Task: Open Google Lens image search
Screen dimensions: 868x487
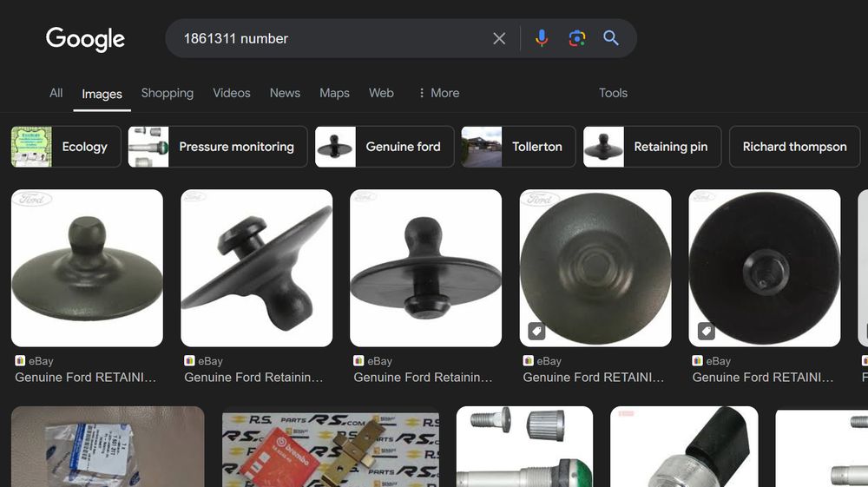Action: (x=577, y=38)
